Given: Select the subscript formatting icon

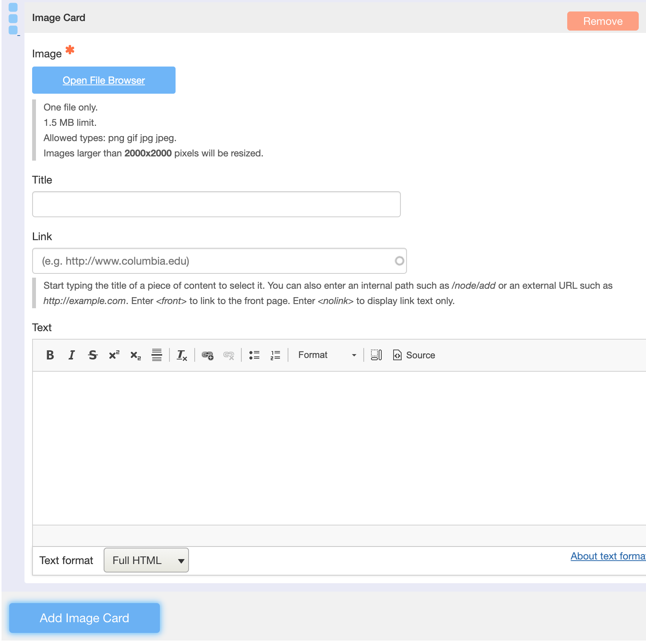Looking at the screenshot, I should tap(135, 355).
